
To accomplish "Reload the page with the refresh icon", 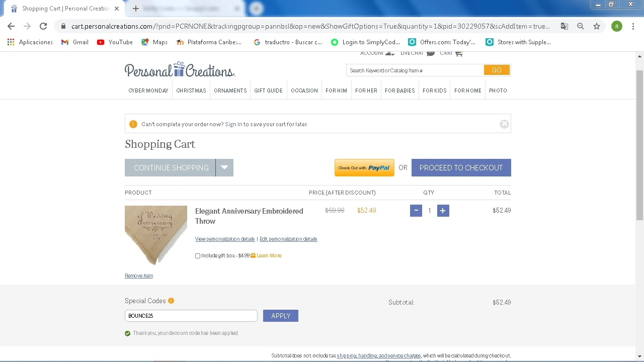I will point(43,26).
